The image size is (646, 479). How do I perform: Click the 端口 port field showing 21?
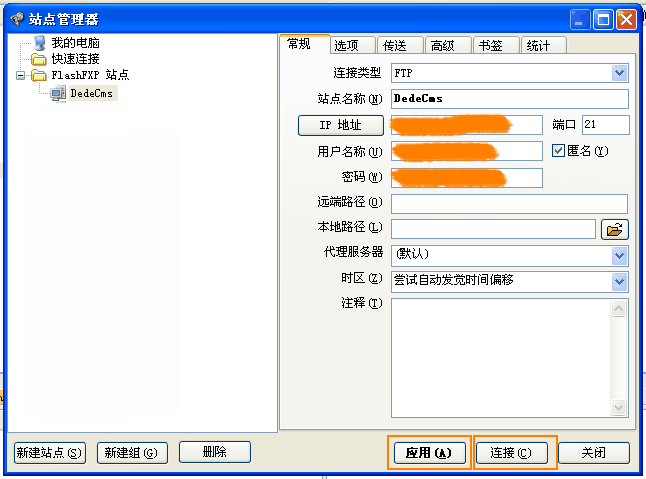tap(606, 125)
